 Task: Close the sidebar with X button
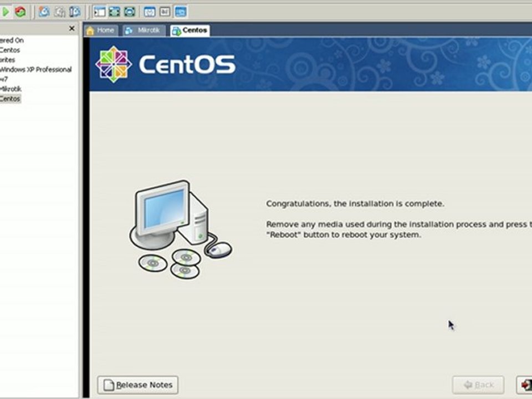(71, 28)
